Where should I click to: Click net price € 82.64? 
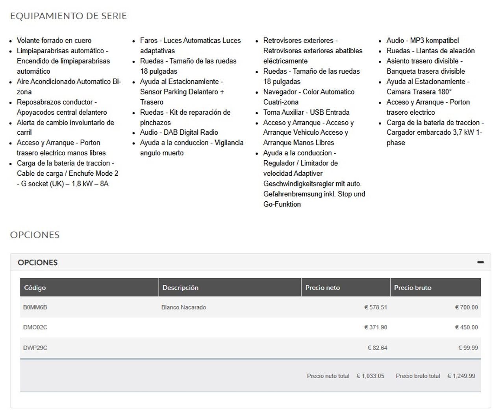[x=377, y=348]
